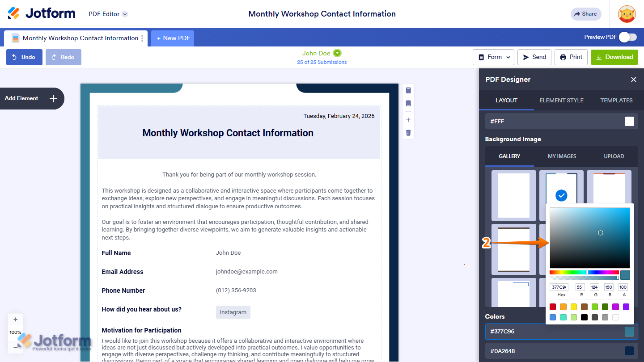Zoom in with the plus zoom control
The image size is (644, 362).
pos(16,320)
